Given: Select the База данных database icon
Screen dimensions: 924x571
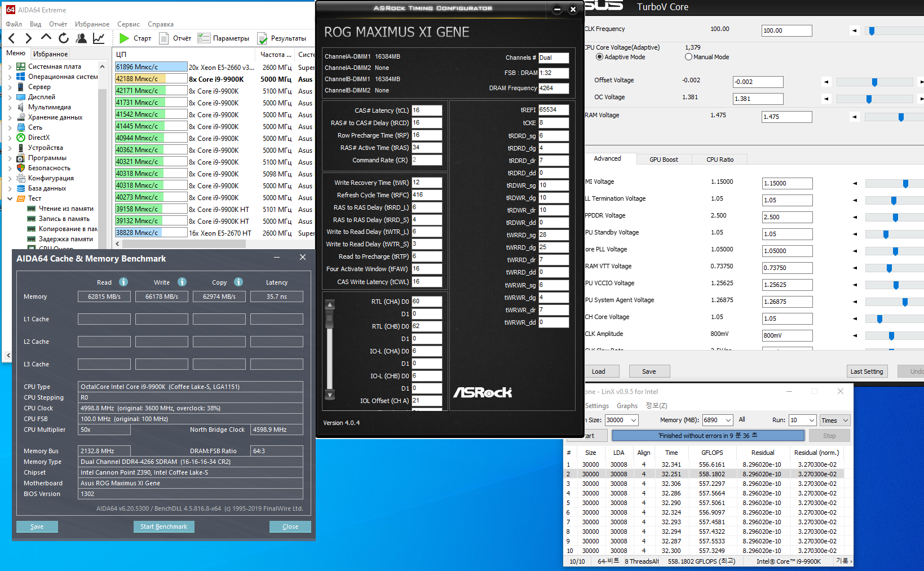Looking at the screenshot, I should pyautogui.click(x=21, y=188).
